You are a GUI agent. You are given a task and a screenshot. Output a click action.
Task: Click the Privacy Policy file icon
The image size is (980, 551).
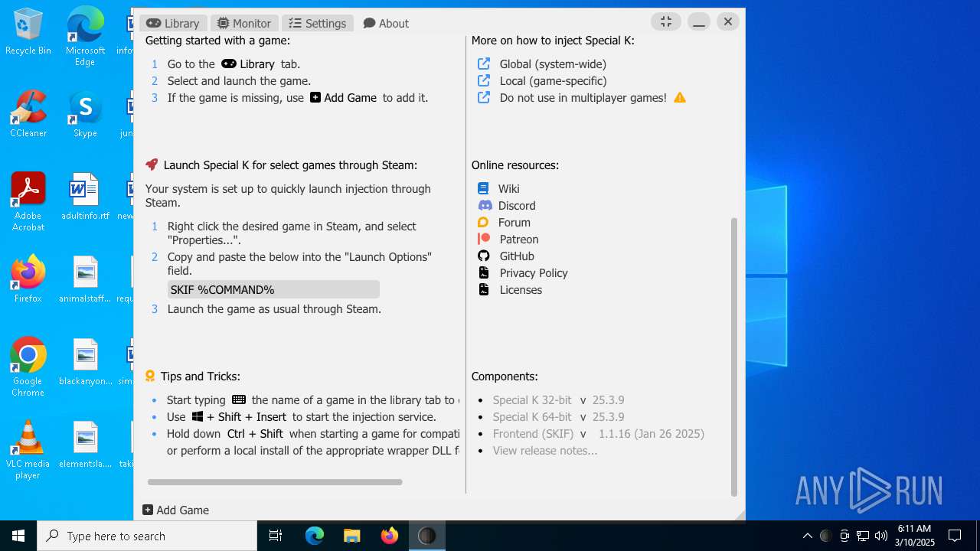(x=483, y=272)
